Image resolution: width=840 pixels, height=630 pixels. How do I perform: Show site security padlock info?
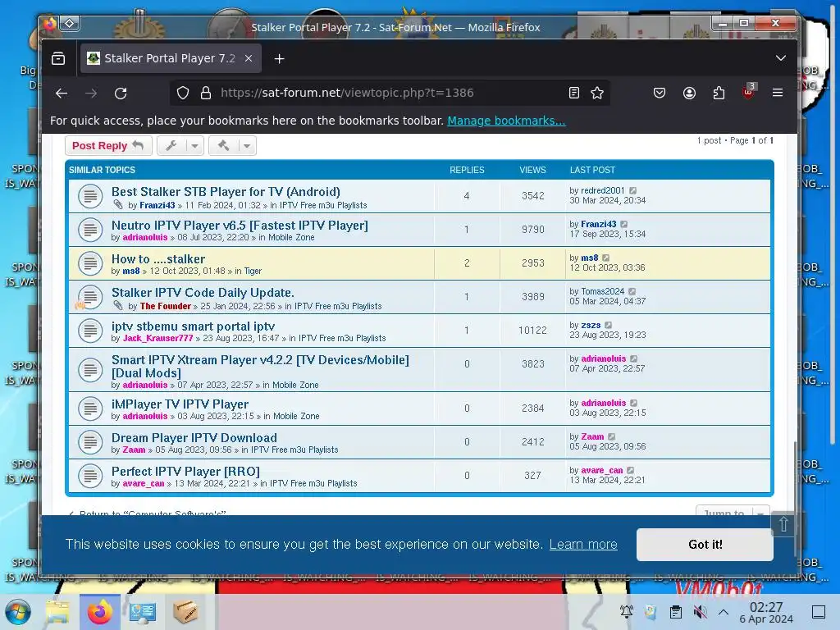(x=206, y=94)
